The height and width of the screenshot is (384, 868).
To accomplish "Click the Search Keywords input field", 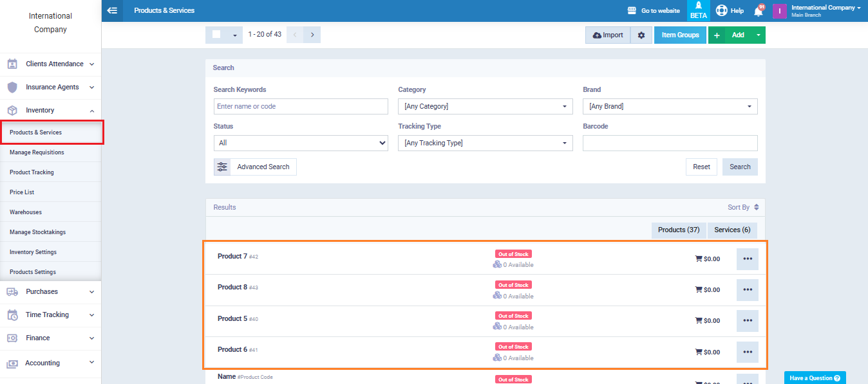I will tap(301, 106).
